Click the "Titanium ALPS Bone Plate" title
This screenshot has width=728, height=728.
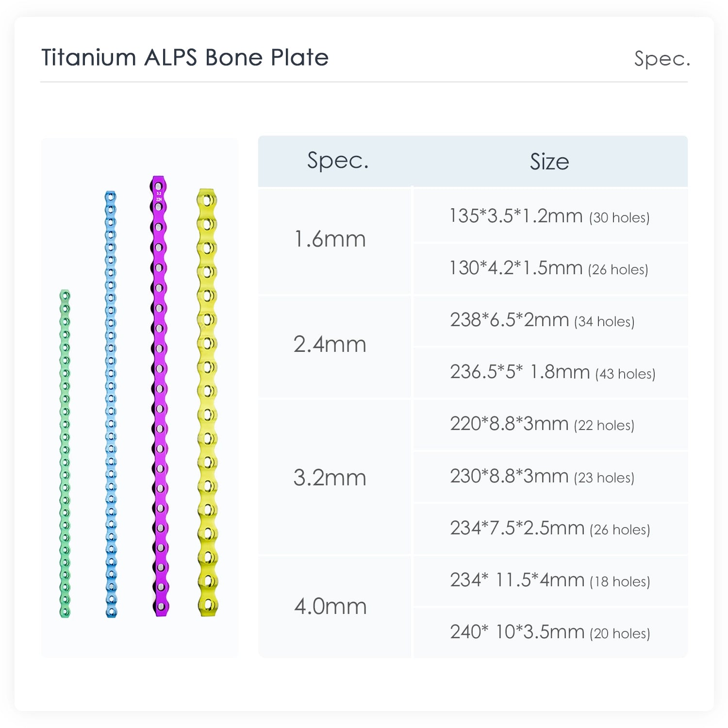[x=185, y=57]
